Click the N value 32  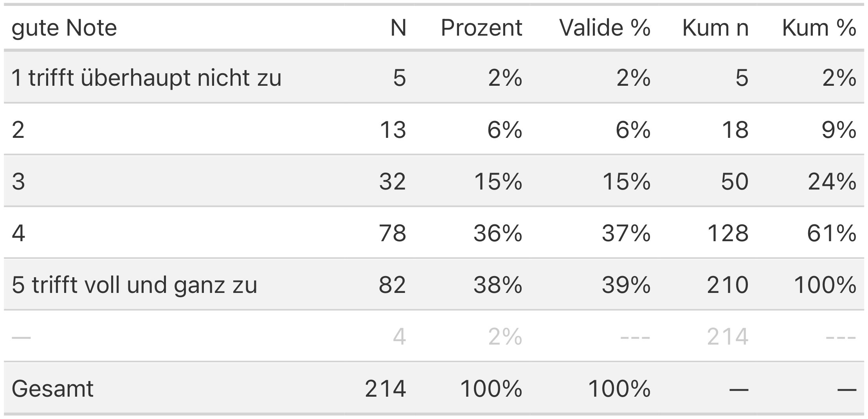pos(393,182)
